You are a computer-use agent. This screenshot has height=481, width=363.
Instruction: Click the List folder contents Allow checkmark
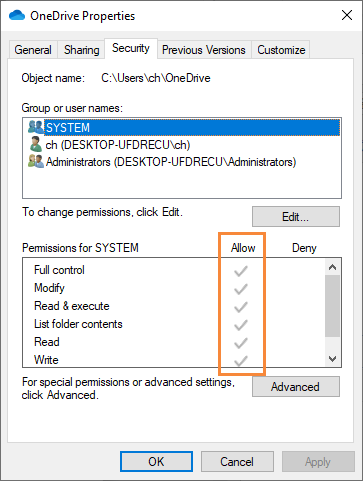pos(241,325)
